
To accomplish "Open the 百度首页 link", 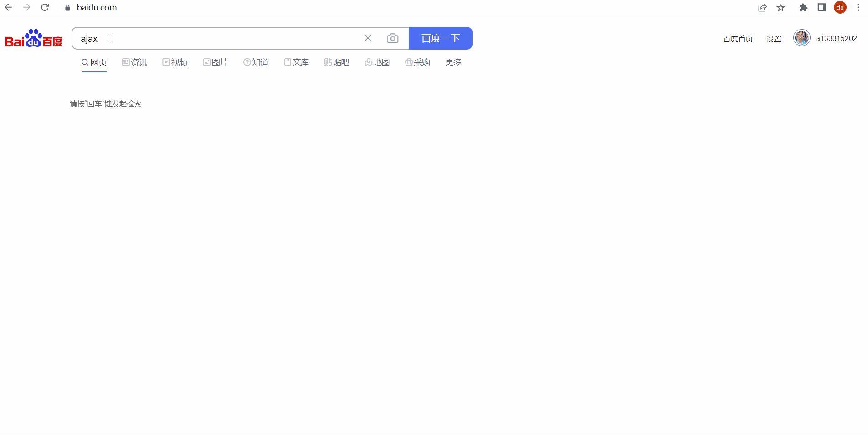I will click(x=738, y=39).
